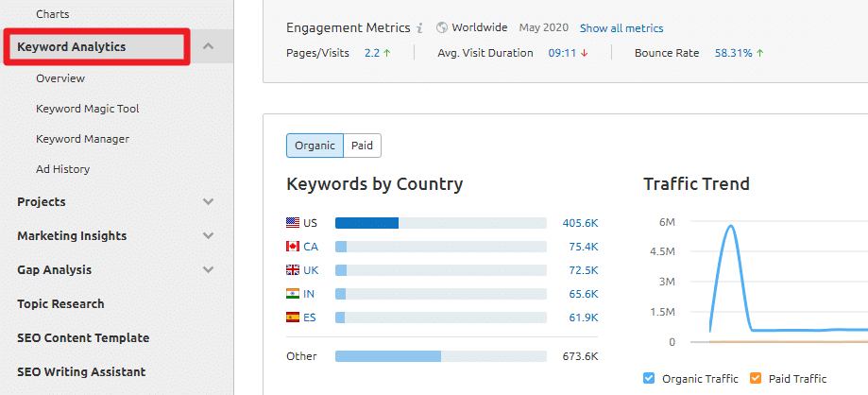Click the CA keywords progress bar
The image size is (868, 395).
click(x=441, y=247)
